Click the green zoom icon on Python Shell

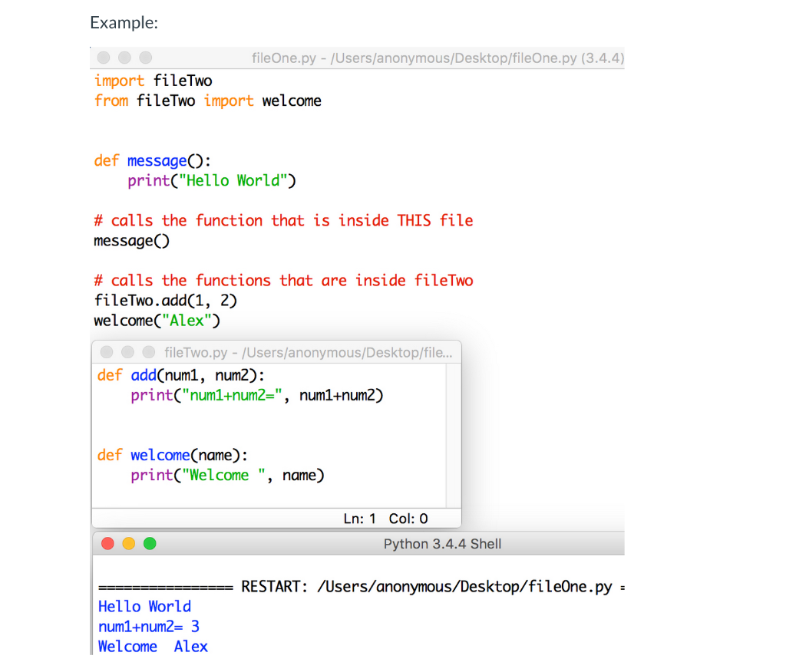tap(150, 543)
